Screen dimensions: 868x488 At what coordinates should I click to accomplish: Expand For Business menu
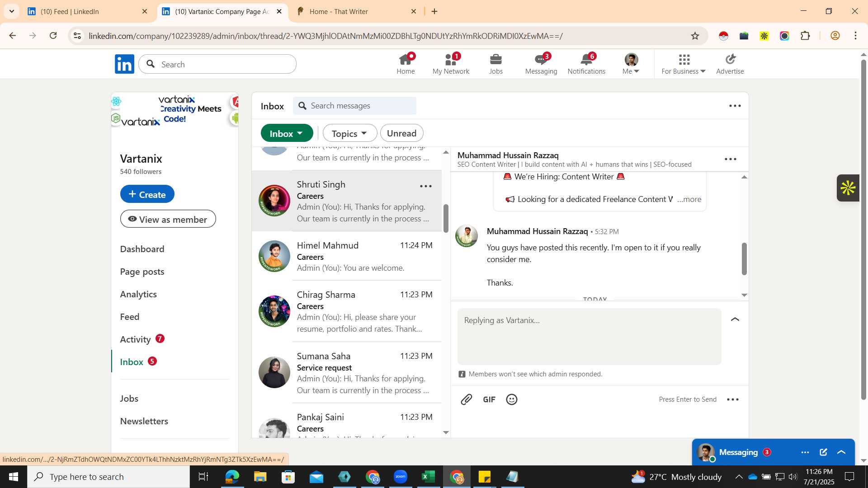coord(683,64)
